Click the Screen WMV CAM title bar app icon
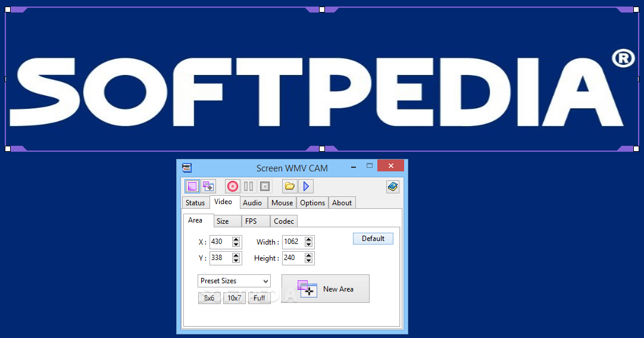The width and height of the screenshot is (644, 338). (x=187, y=168)
